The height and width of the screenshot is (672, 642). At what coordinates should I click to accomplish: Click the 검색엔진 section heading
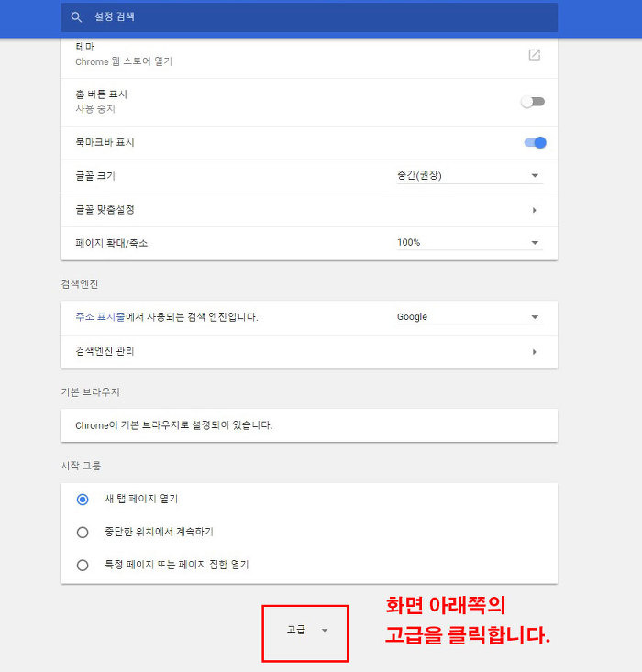(80, 283)
